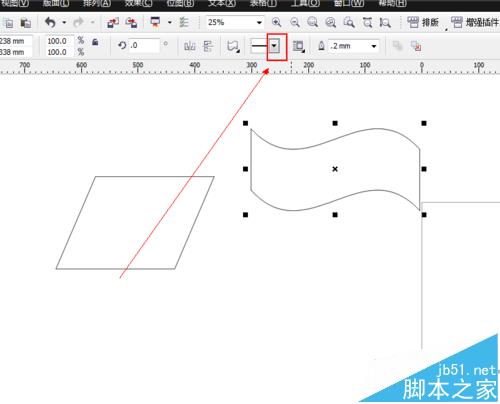This screenshot has width=500, height=404.
Task: Click the greyed-out icon left of last property bar icon
Action: 398,46
